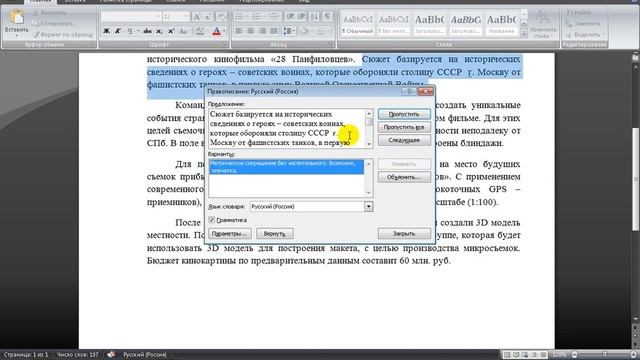Toggle bold (Ж) formatting

click(x=106, y=31)
